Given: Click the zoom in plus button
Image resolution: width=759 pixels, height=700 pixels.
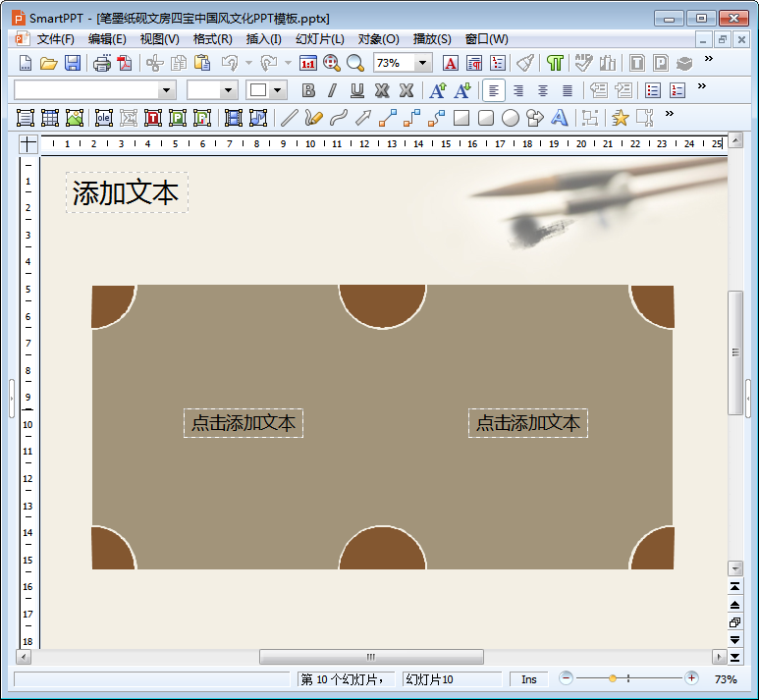Looking at the screenshot, I should click(691, 678).
